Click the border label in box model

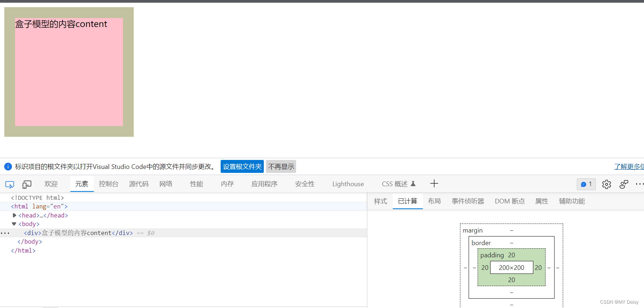(481, 243)
